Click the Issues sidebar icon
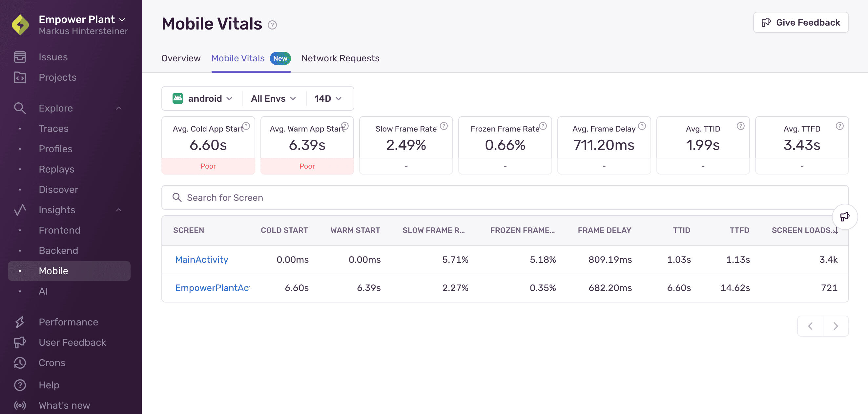This screenshot has width=868, height=414. point(19,56)
